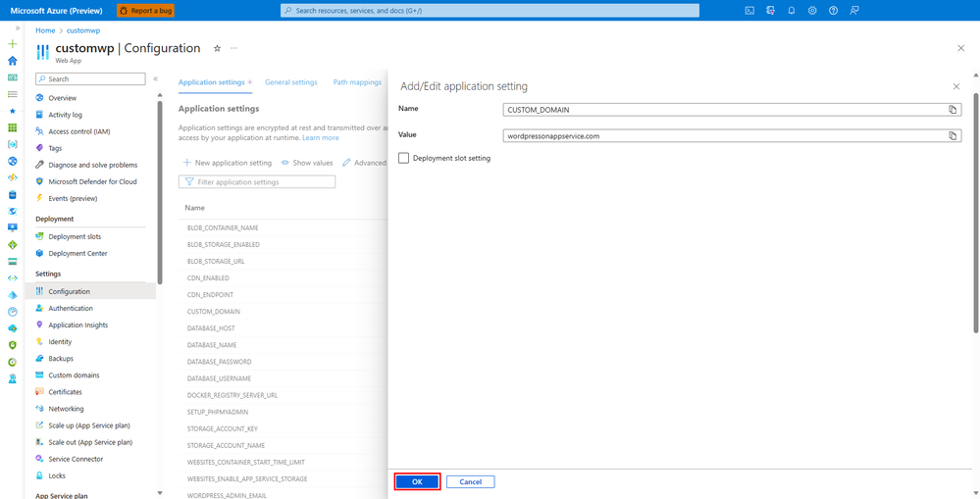Switch to the General settings tab

click(290, 82)
